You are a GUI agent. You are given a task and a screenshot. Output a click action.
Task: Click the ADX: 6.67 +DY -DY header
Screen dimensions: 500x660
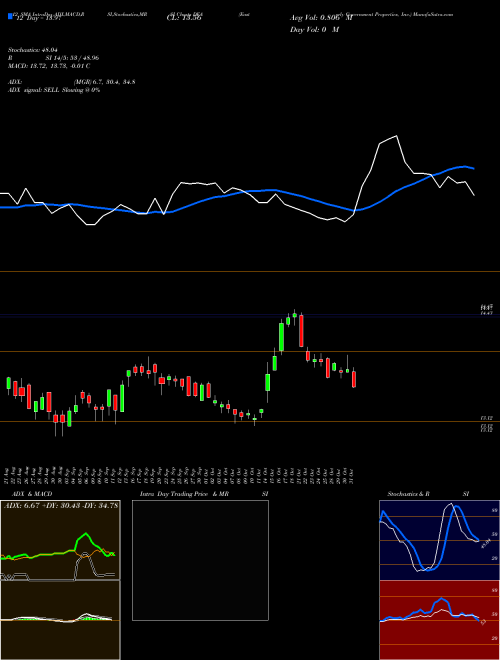(61, 506)
